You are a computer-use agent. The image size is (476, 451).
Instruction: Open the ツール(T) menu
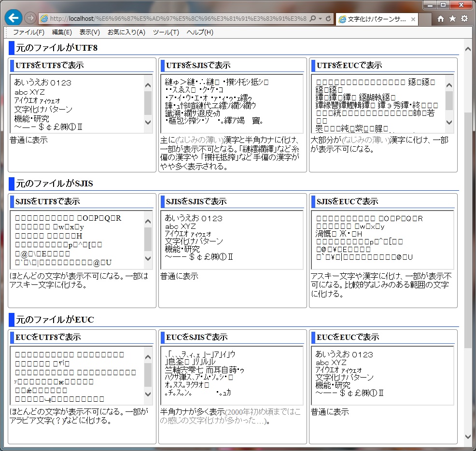(x=166, y=32)
